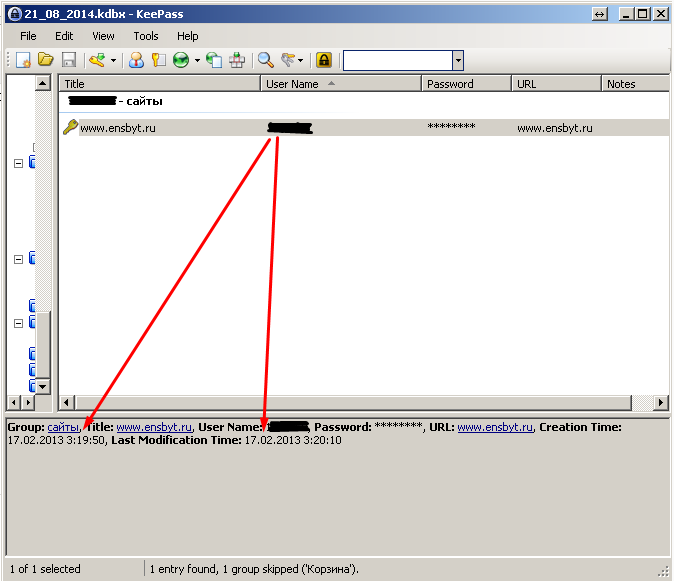The image size is (674, 581).
Task: Click the URL column header
Action: 556,84
